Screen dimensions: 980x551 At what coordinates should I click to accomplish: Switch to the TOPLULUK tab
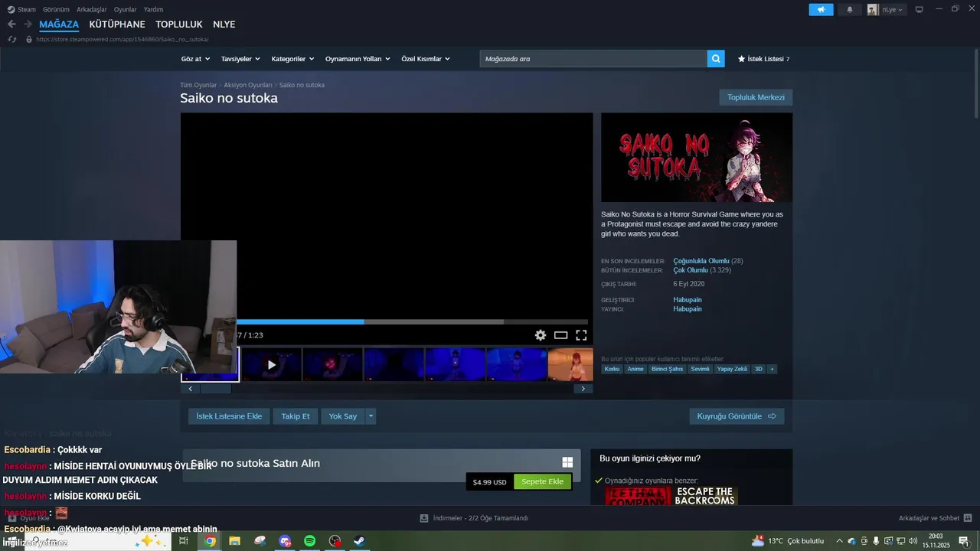click(x=179, y=24)
